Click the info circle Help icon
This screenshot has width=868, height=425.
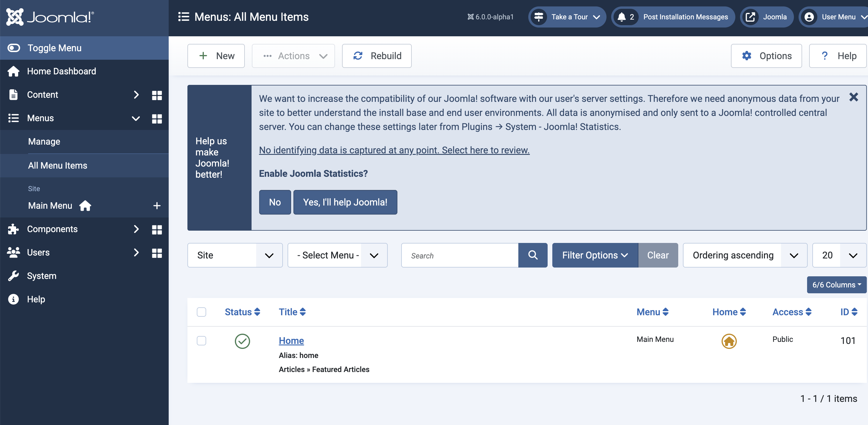click(x=13, y=299)
